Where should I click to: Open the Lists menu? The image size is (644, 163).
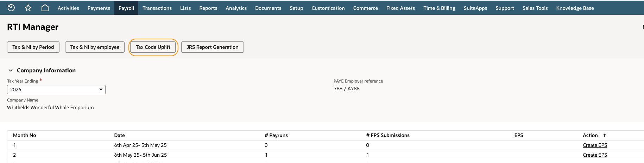click(x=185, y=8)
